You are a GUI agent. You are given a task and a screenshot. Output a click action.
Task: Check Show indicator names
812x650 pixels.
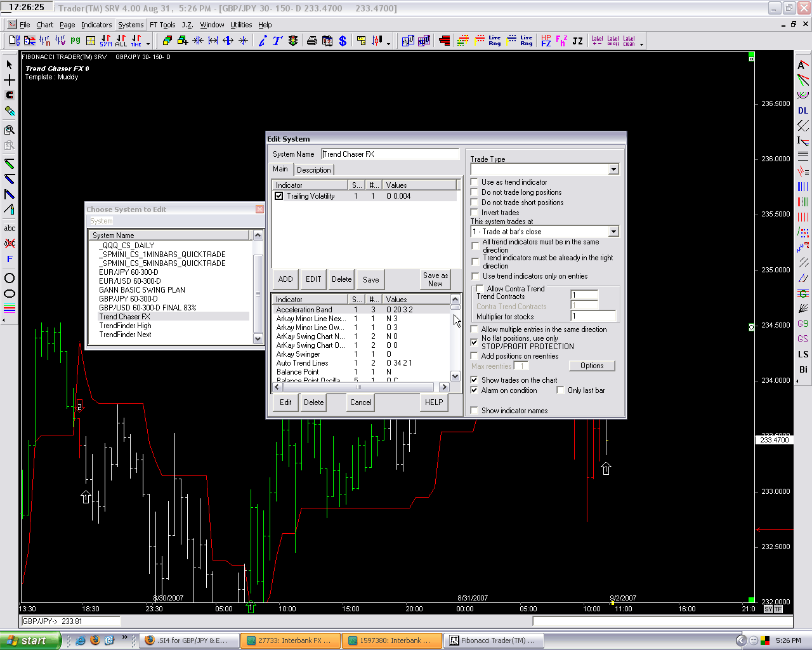point(475,411)
